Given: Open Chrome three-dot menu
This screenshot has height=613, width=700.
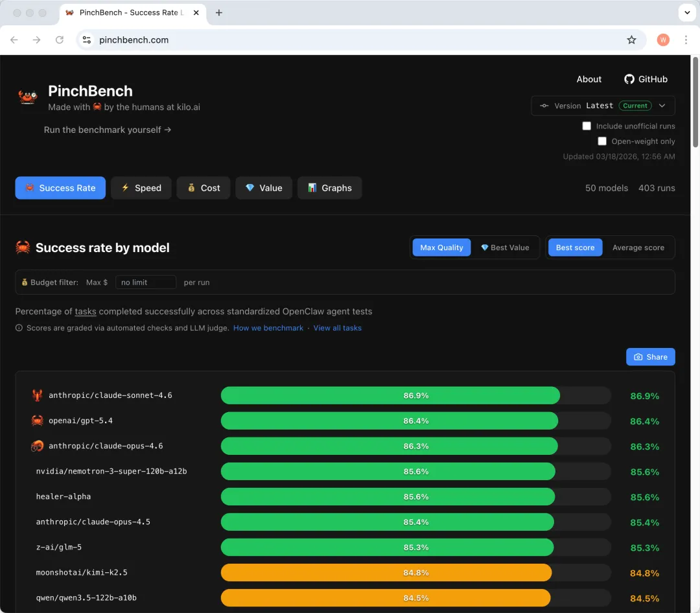Looking at the screenshot, I should [x=686, y=40].
